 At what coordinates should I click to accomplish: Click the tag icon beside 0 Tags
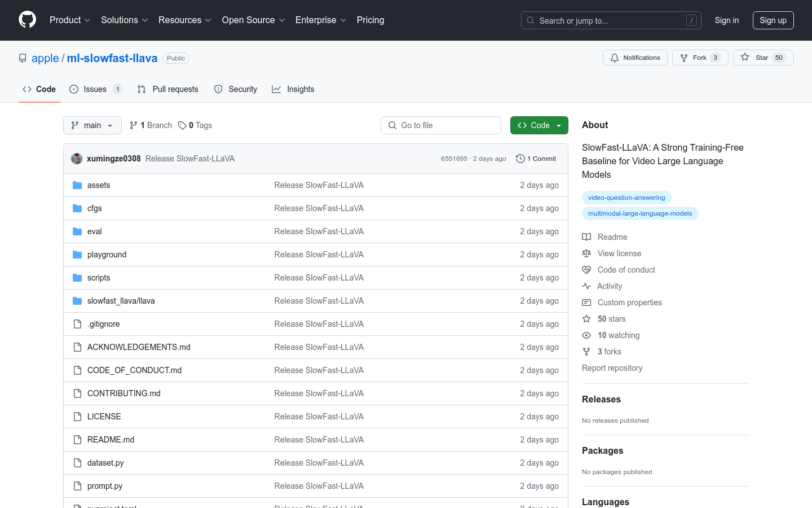point(182,125)
